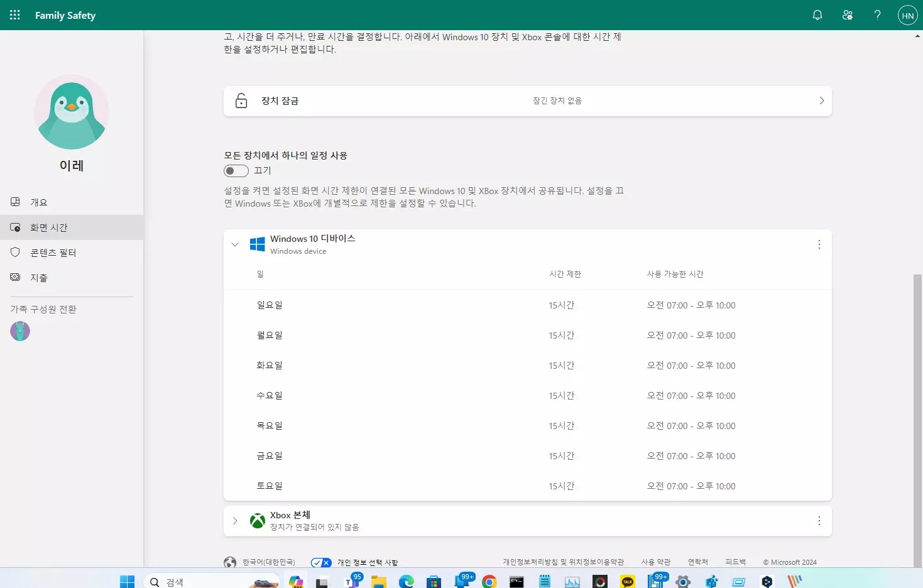
Task: Click the Family Safety help question mark
Action: [877, 14]
